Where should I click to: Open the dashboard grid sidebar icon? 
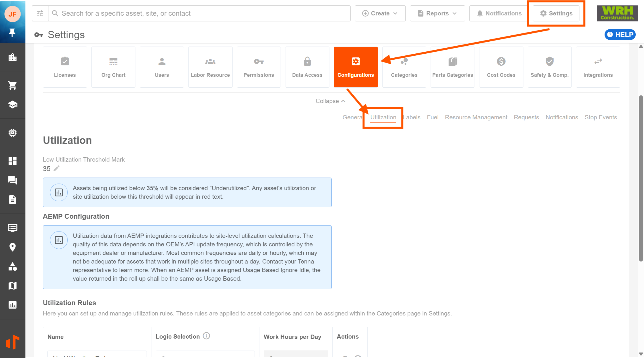12,161
